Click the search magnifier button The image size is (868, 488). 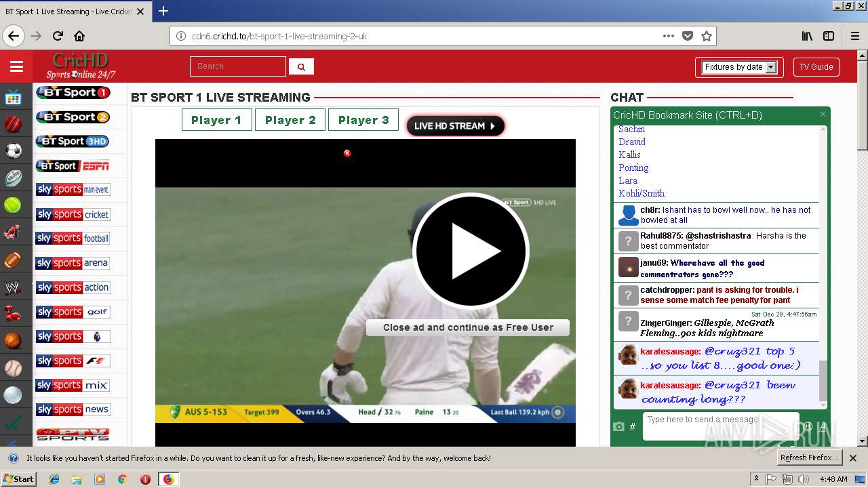(x=301, y=66)
